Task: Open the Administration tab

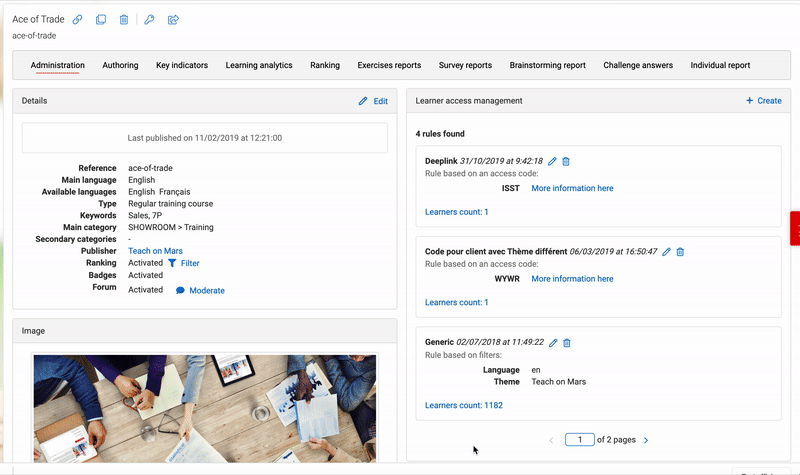Action: pos(58,65)
